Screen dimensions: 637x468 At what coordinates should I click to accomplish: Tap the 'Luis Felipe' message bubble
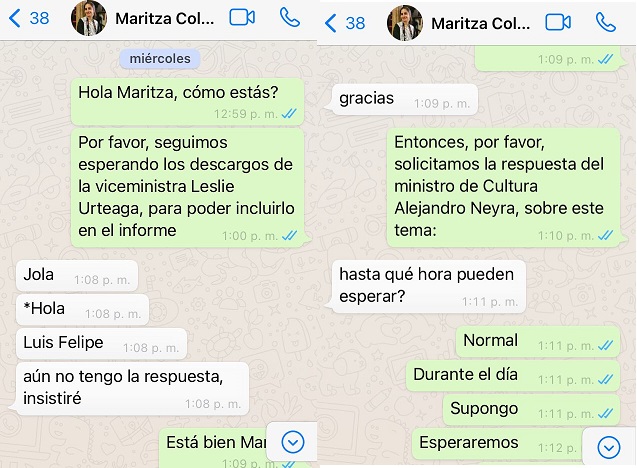click(101, 344)
